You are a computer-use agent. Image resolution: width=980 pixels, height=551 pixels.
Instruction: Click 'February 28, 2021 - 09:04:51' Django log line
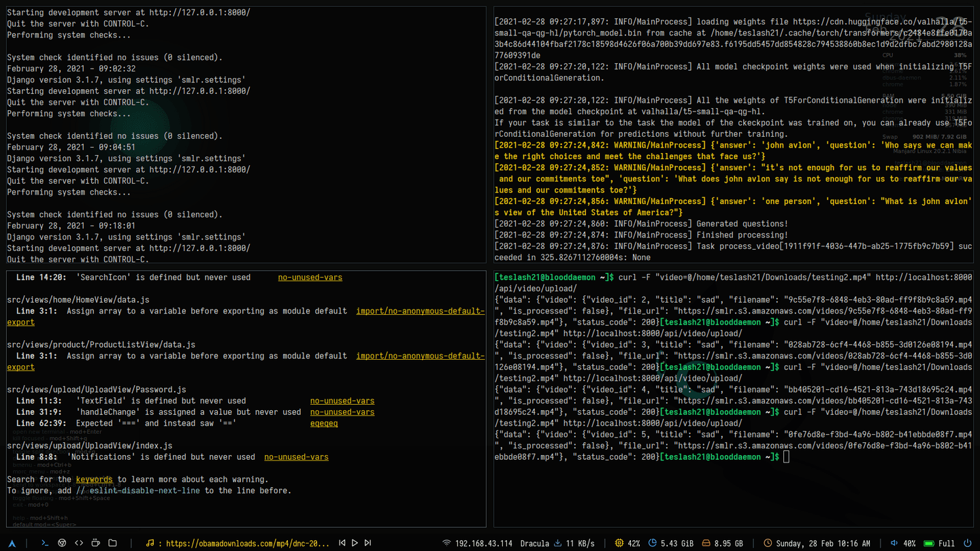pos(71,147)
